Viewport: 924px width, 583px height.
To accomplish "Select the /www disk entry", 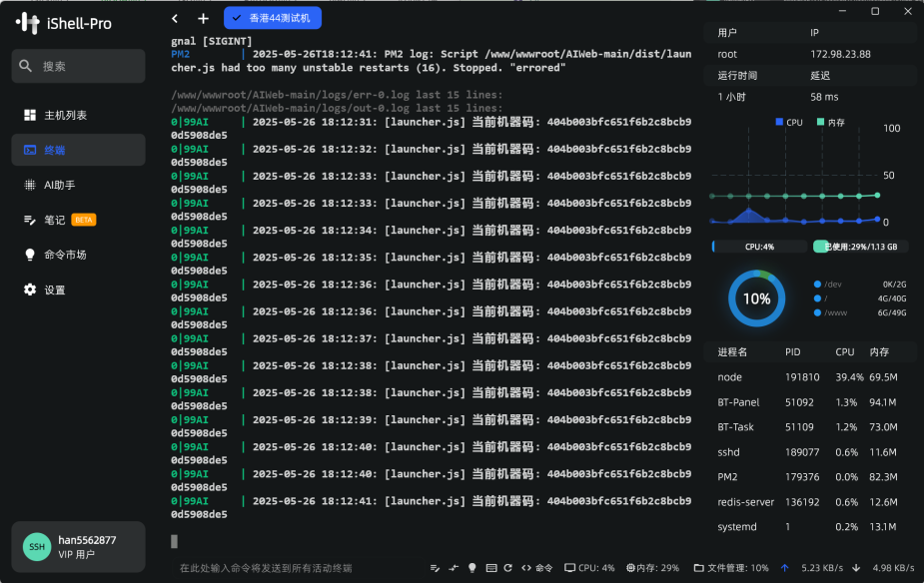I will (x=860, y=312).
